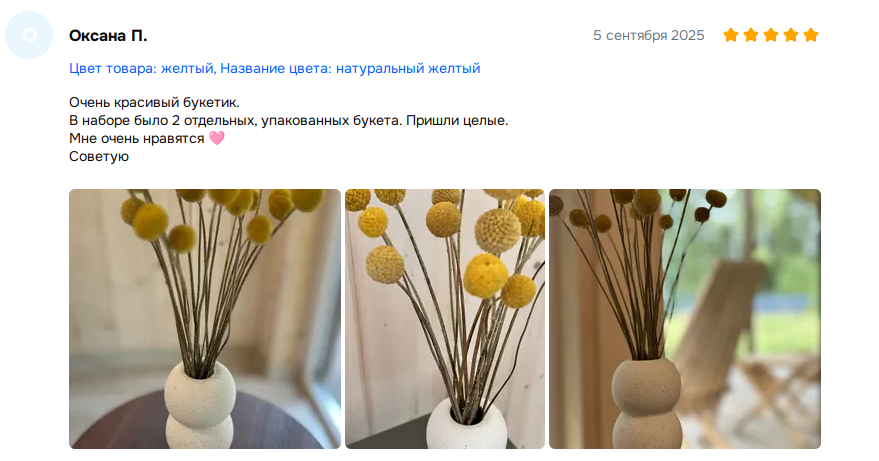Click the year 2025 in the date

[x=688, y=35]
